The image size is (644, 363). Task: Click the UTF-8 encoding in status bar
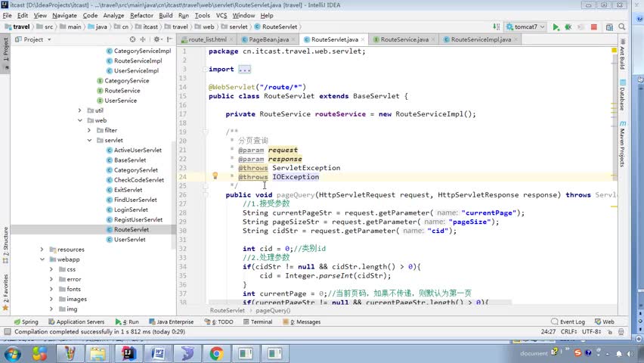coord(592,331)
